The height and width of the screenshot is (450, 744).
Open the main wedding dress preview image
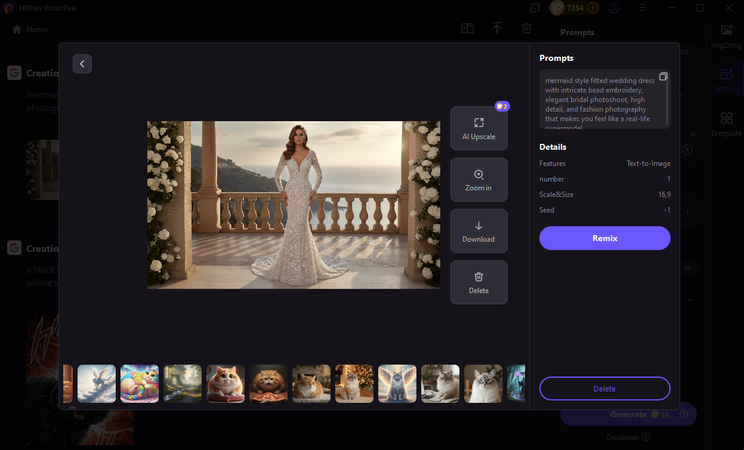click(294, 205)
